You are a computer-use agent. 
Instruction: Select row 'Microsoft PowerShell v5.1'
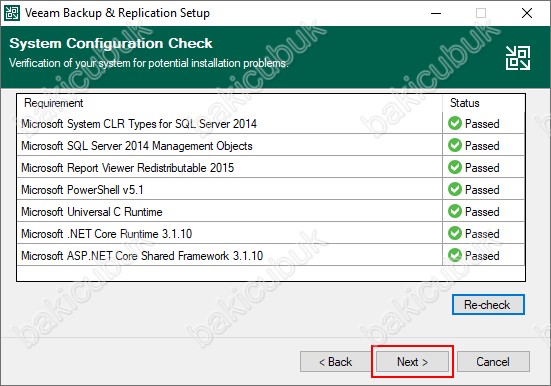coord(271,189)
